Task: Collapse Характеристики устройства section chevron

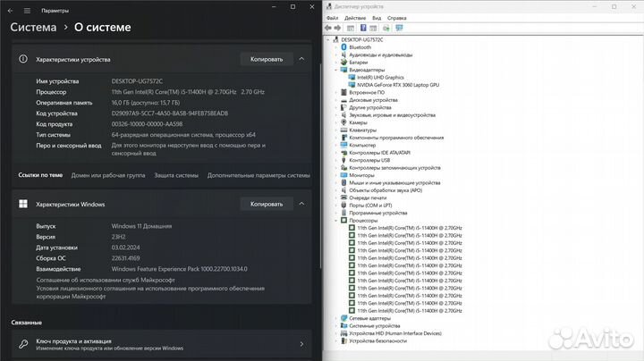Action: click(x=301, y=59)
